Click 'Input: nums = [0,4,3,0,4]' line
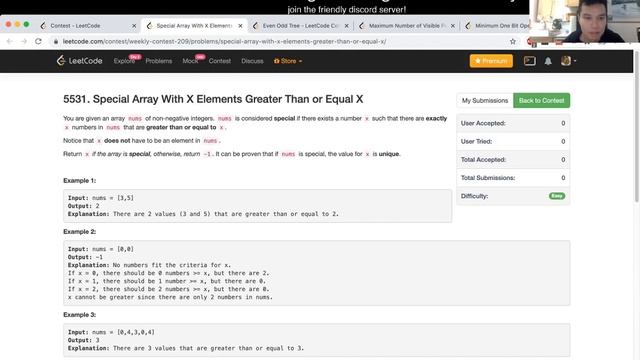 [111, 332]
